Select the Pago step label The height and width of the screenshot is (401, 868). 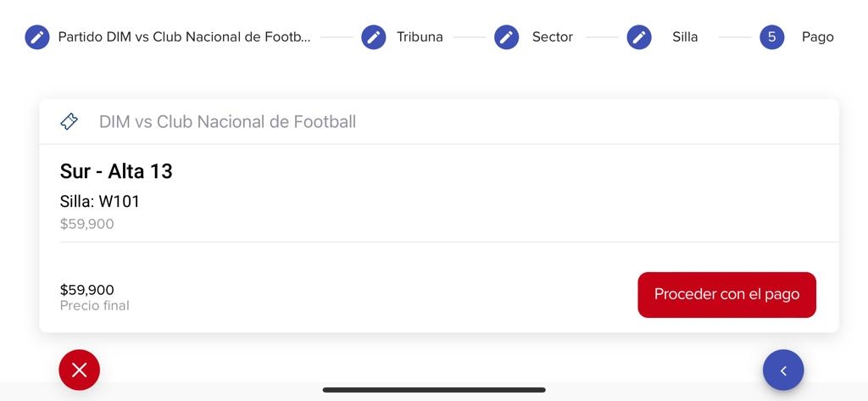coord(817,37)
